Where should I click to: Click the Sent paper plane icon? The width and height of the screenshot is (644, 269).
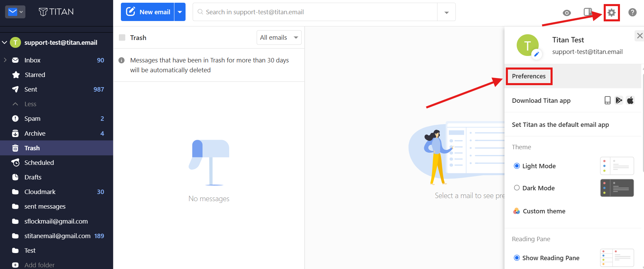(x=15, y=89)
